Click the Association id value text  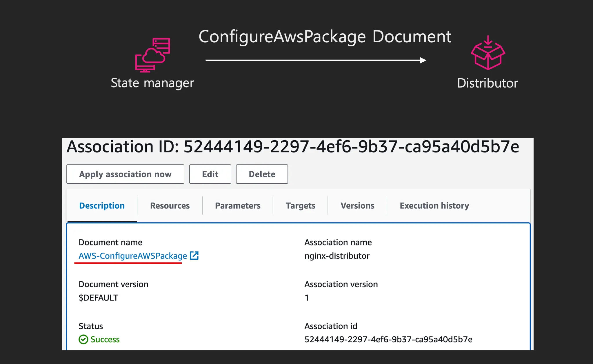point(388,339)
